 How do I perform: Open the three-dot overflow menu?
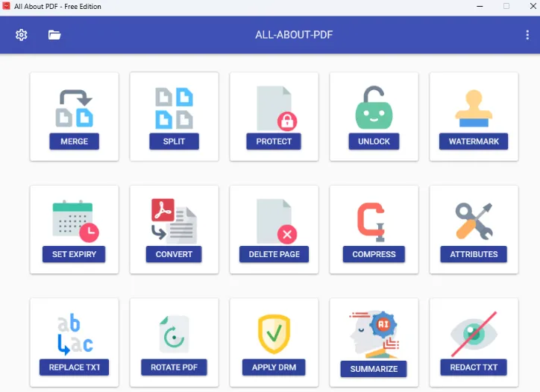click(527, 35)
